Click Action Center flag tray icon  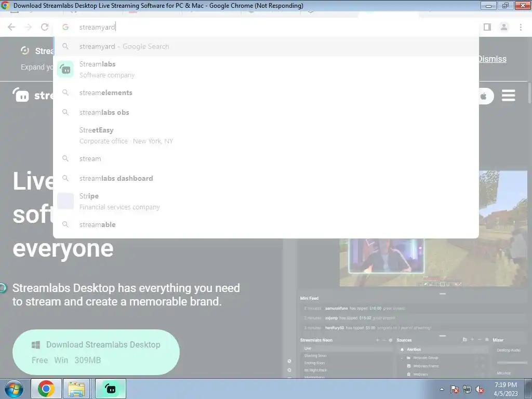455,389
